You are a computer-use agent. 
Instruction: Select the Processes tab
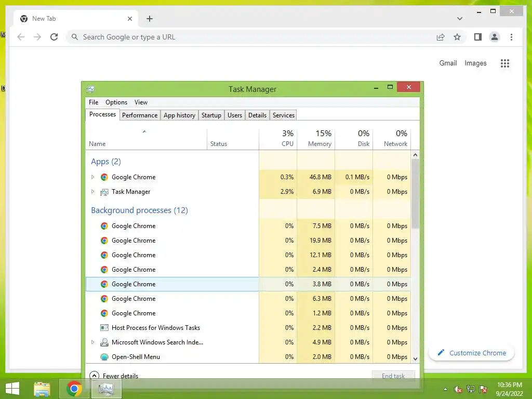pos(102,114)
